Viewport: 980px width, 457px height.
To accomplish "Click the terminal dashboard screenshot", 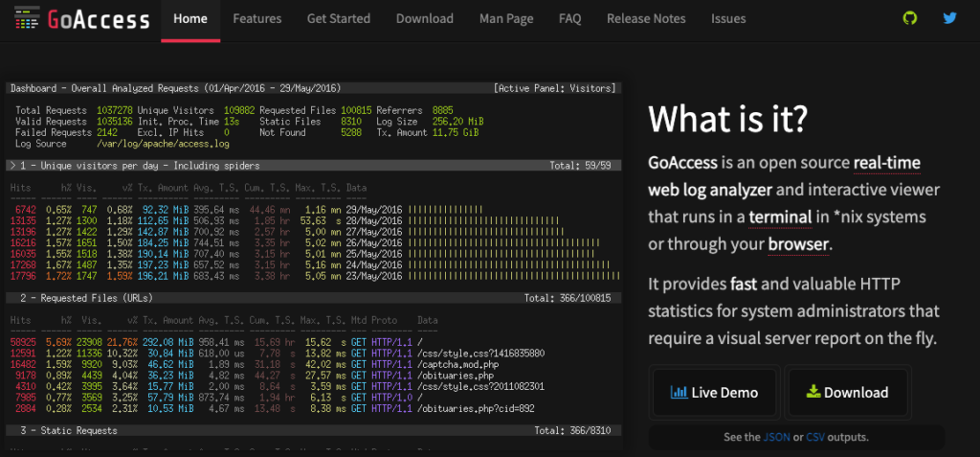I will pos(314,265).
